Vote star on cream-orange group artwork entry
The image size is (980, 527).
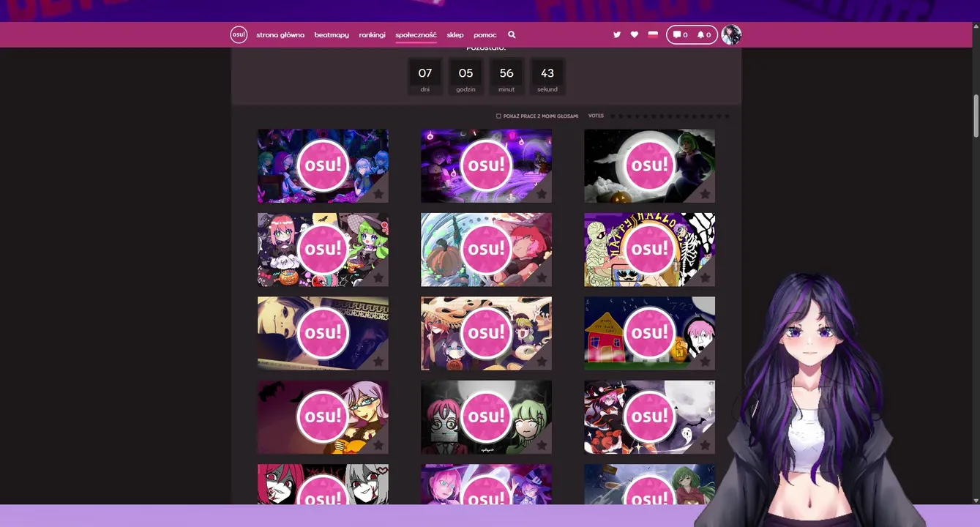(542, 361)
